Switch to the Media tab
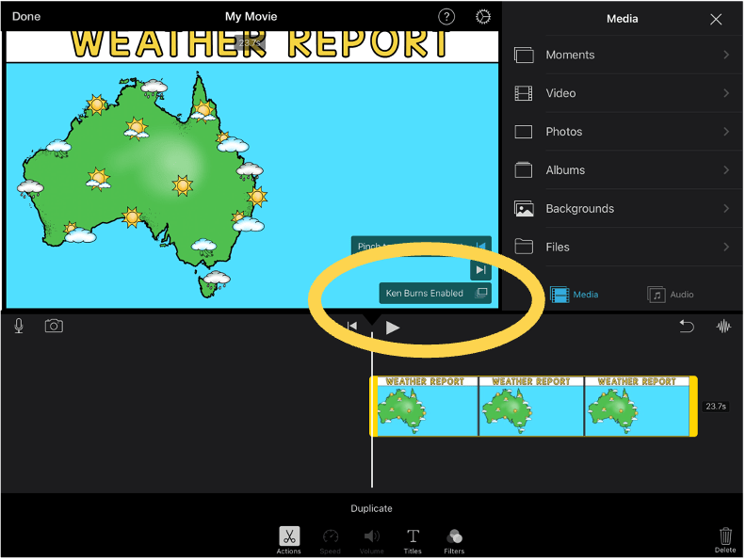This screenshot has height=560, width=746. (x=575, y=295)
